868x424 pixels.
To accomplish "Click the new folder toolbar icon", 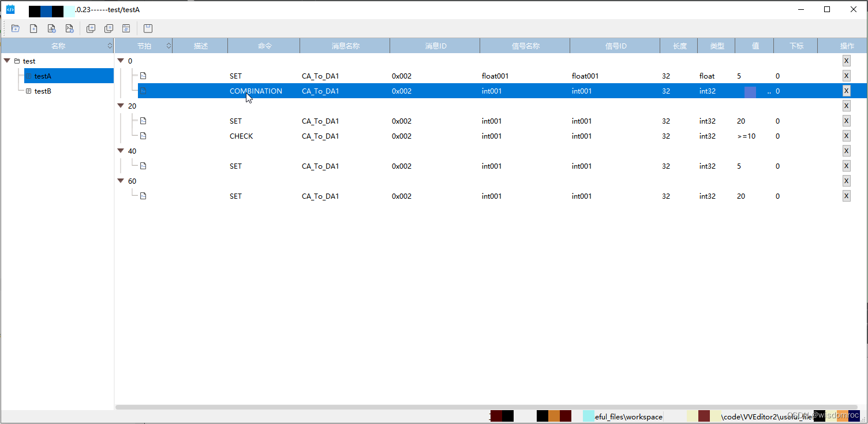I will click(16, 28).
